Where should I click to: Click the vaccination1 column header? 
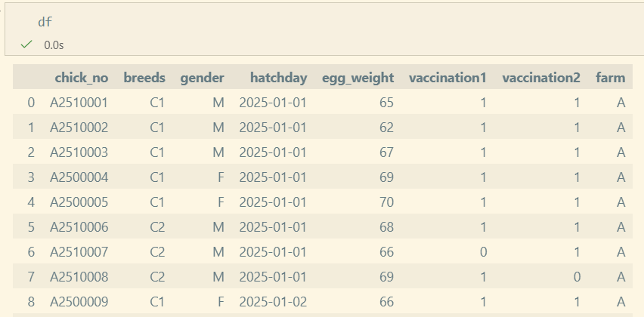(447, 78)
